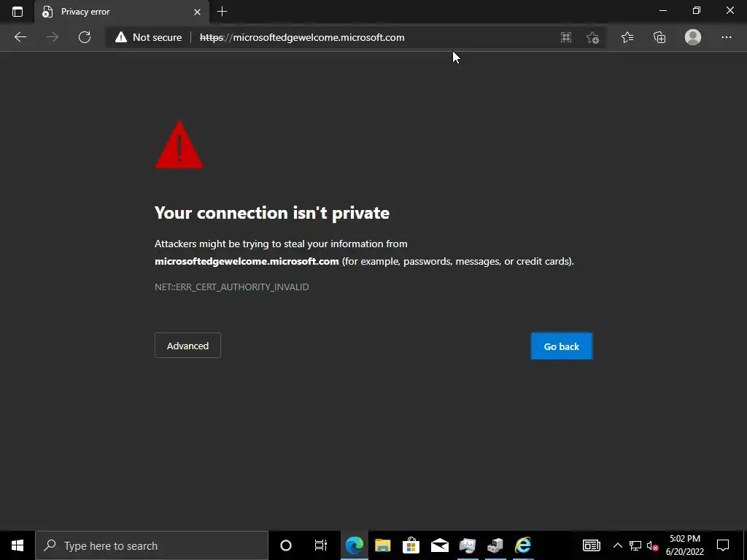
Task: Open the apps grid icon in address bar
Action: (566, 38)
